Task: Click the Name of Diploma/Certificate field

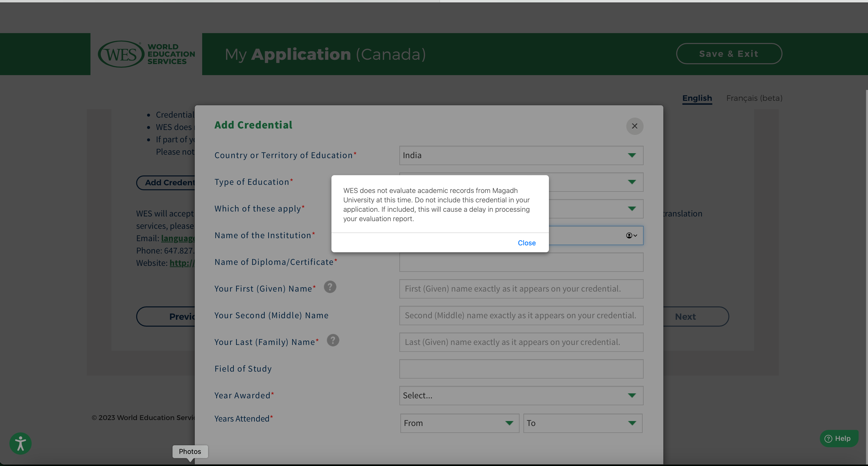Action: [x=521, y=262]
